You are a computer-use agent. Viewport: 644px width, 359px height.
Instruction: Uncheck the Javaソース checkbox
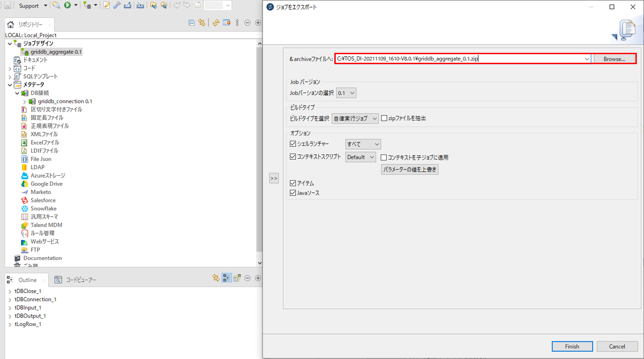[x=293, y=193]
